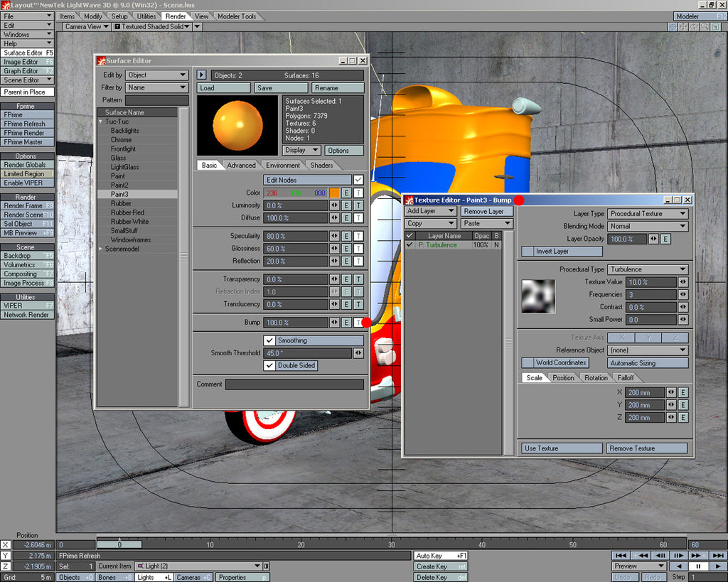The width and height of the screenshot is (728, 582).
Task: Open the Bump texture T button
Action: (x=358, y=323)
